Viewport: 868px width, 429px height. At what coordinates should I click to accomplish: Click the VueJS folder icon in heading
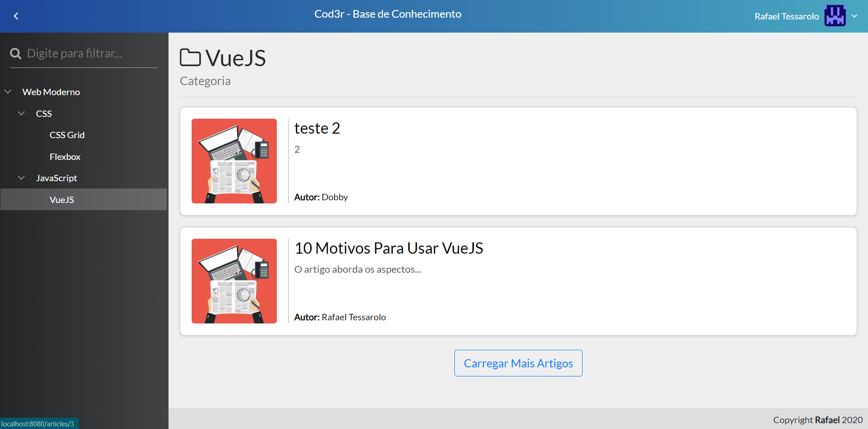tap(190, 58)
